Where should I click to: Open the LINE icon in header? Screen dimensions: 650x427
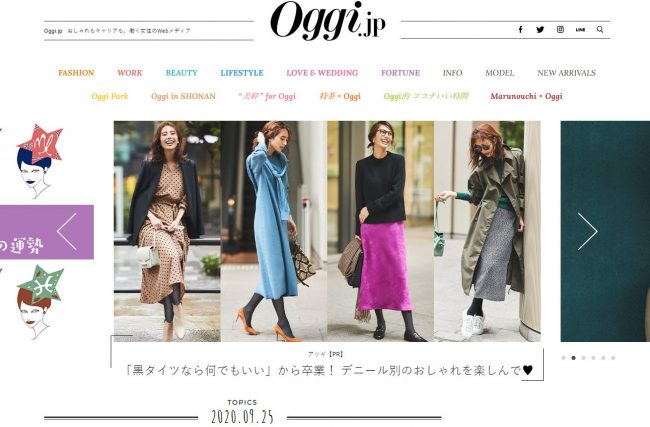pos(580,29)
